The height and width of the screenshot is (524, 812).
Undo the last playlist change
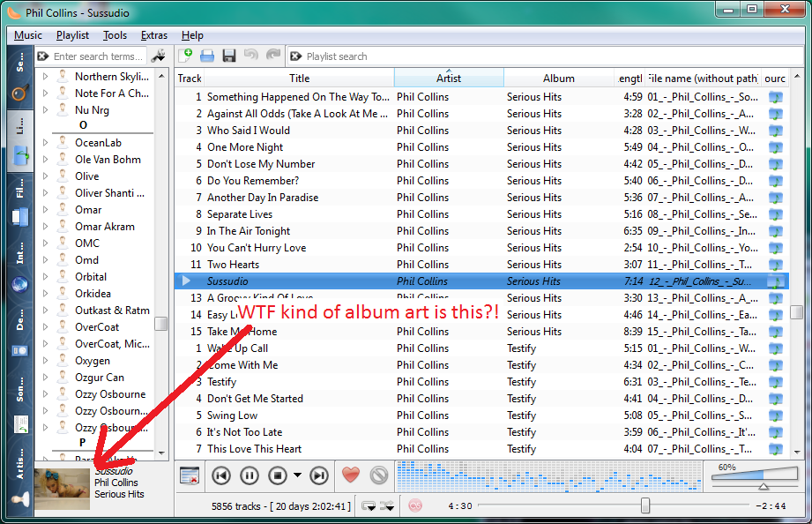coord(251,55)
